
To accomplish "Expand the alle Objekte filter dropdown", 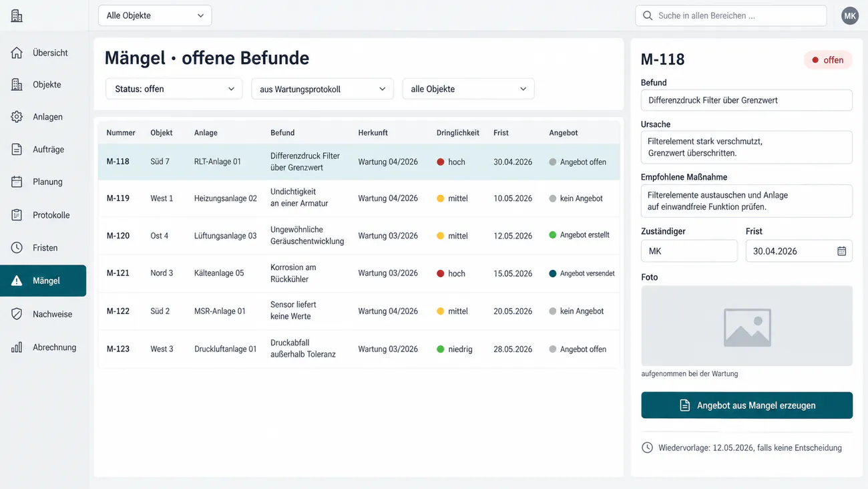I will [468, 89].
